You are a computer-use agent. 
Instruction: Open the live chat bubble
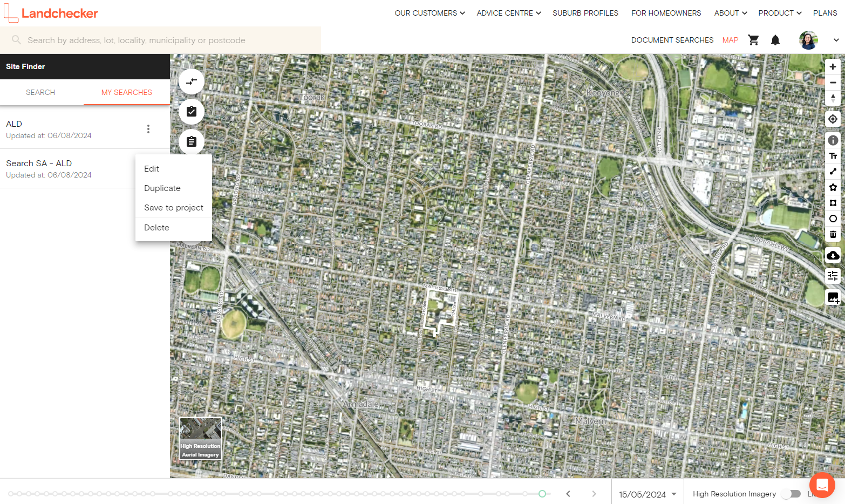822,485
